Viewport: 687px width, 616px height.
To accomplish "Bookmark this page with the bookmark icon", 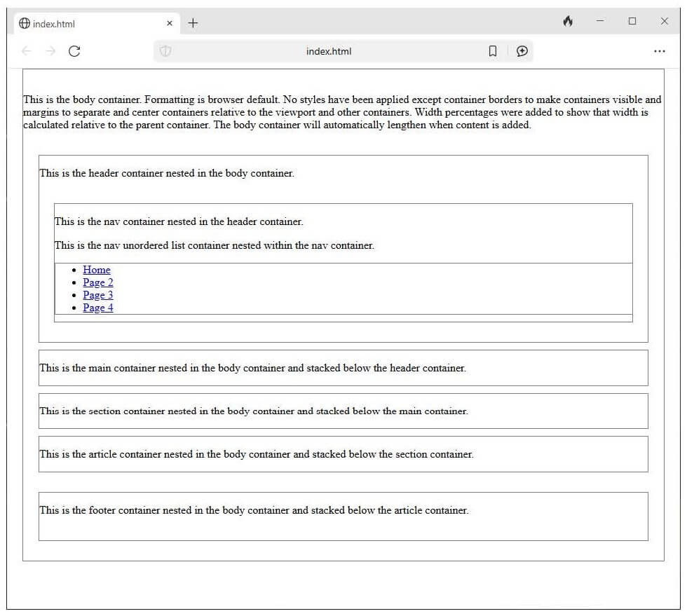I will [x=493, y=51].
